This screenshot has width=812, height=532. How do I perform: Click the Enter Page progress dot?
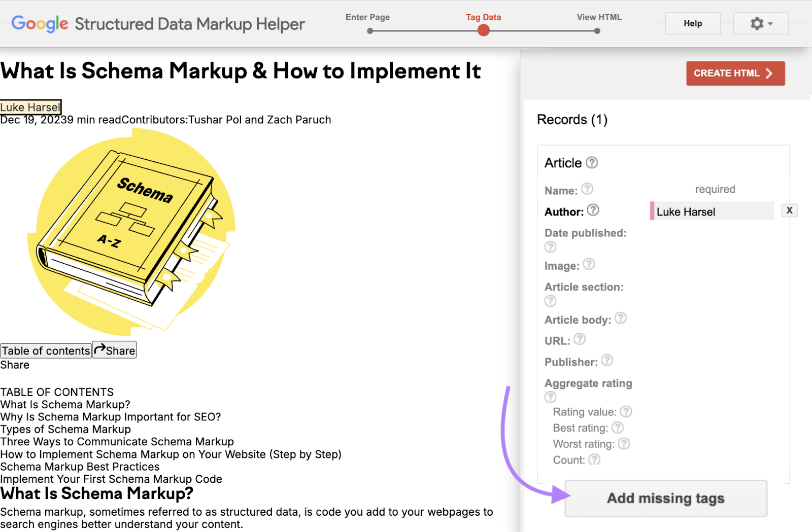click(370, 31)
